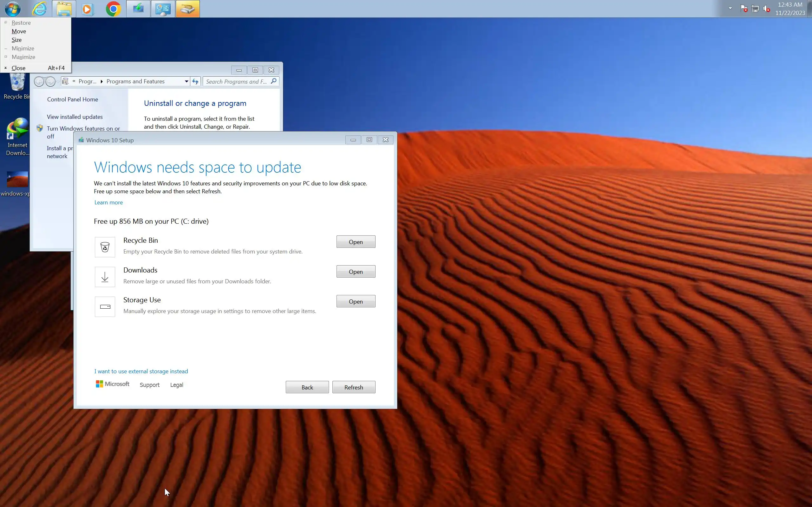Show hidden system tray icons
The width and height of the screenshot is (812, 507).
pos(730,8)
